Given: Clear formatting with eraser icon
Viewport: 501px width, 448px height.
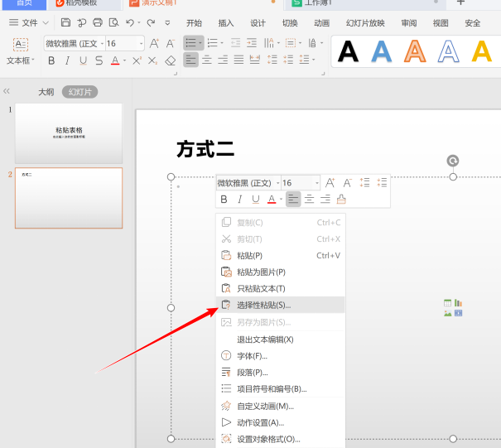Looking at the screenshot, I should coord(171,60).
